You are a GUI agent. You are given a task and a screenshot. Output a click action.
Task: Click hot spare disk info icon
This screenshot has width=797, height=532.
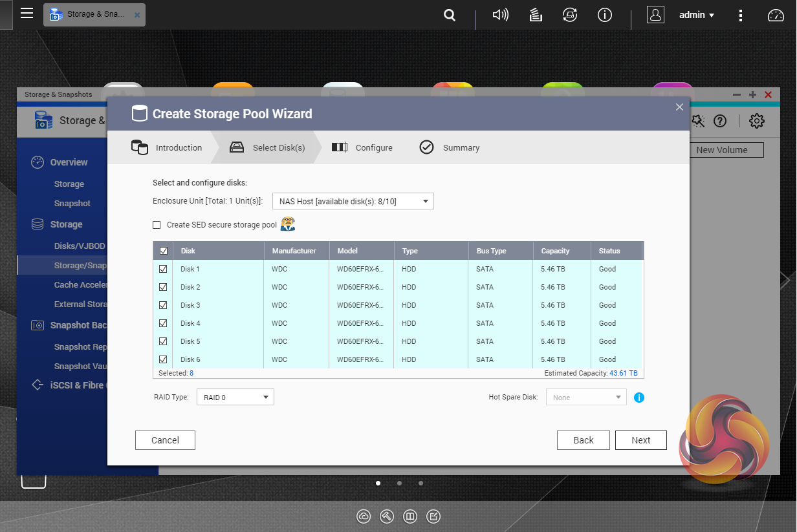pos(639,398)
